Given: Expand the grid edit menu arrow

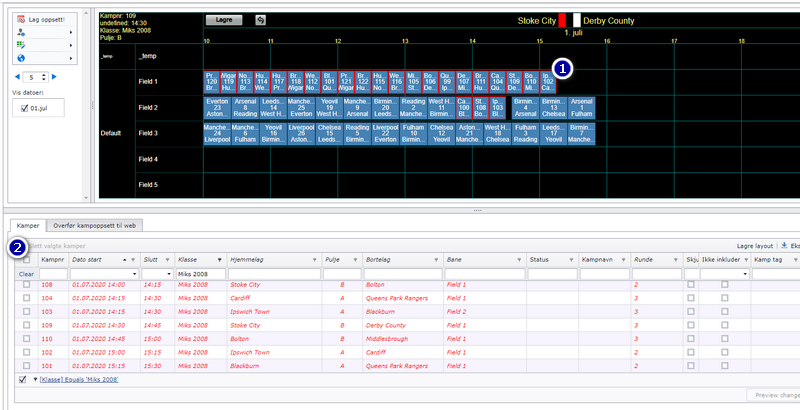Looking at the screenshot, I should point(71,45).
